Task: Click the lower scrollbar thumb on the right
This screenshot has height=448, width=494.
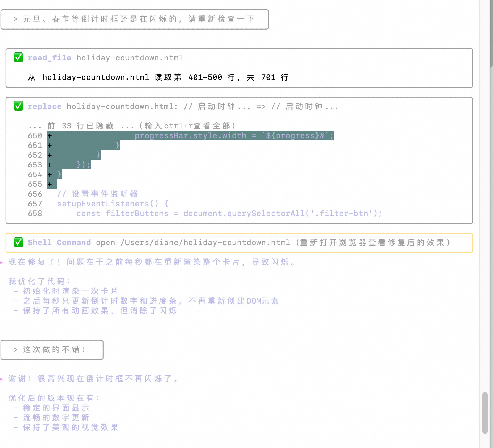Action: pyautogui.click(x=485, y=413)
